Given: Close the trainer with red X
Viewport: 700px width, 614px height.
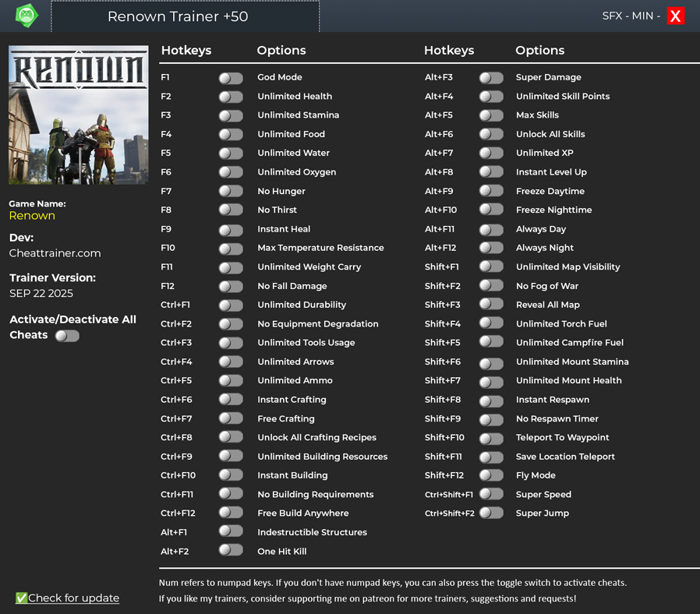Looking at the screenshot, I should pyautogui.click(x=675, y=16).
